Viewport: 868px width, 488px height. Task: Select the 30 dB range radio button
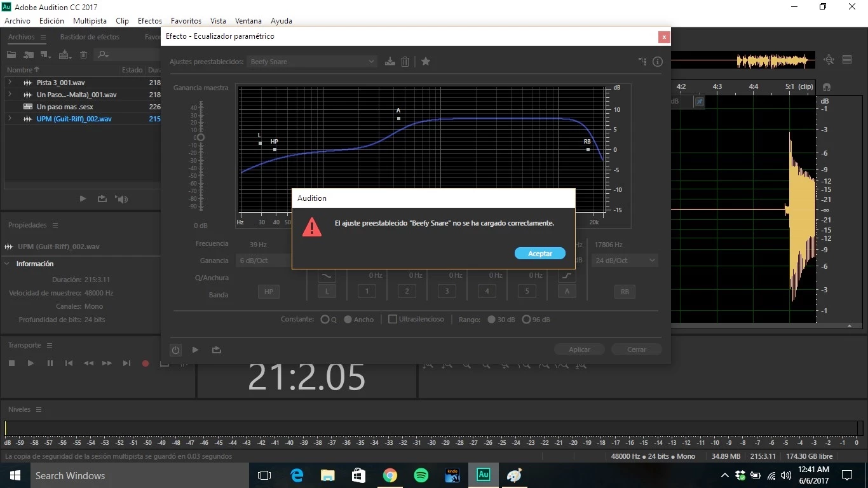click(491, 320)
